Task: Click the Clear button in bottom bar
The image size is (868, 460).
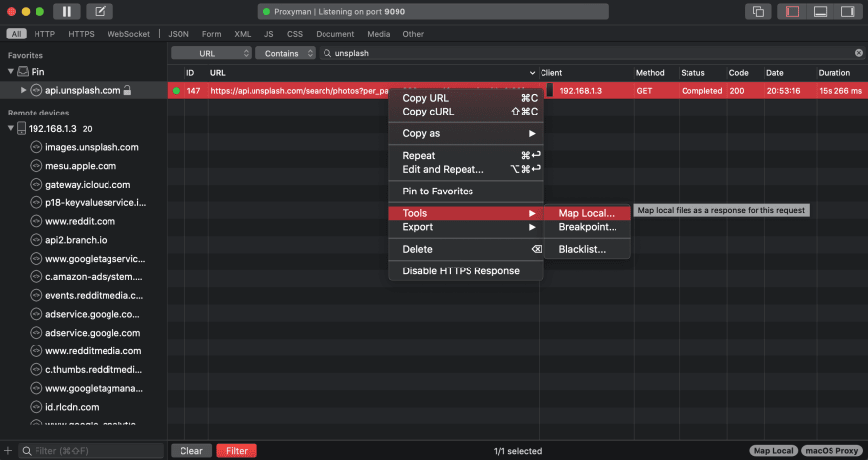Action: 191,450
